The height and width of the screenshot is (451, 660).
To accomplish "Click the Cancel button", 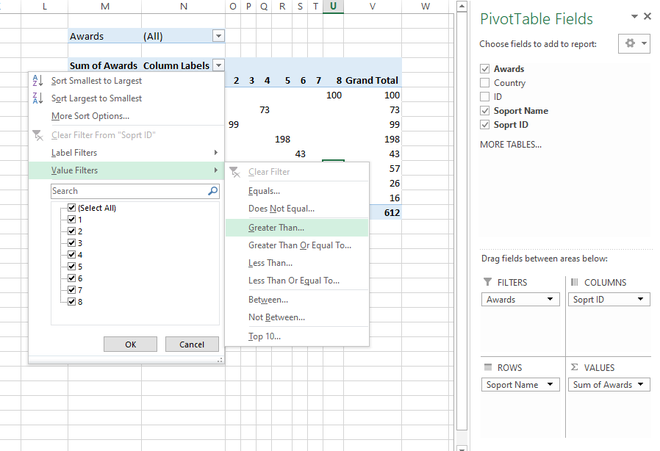I will point(192,344).
